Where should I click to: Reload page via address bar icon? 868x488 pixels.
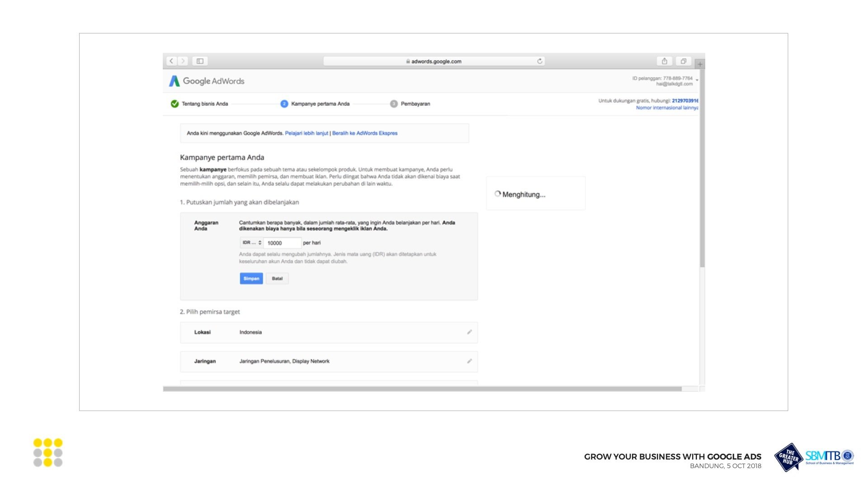(540, 61)
